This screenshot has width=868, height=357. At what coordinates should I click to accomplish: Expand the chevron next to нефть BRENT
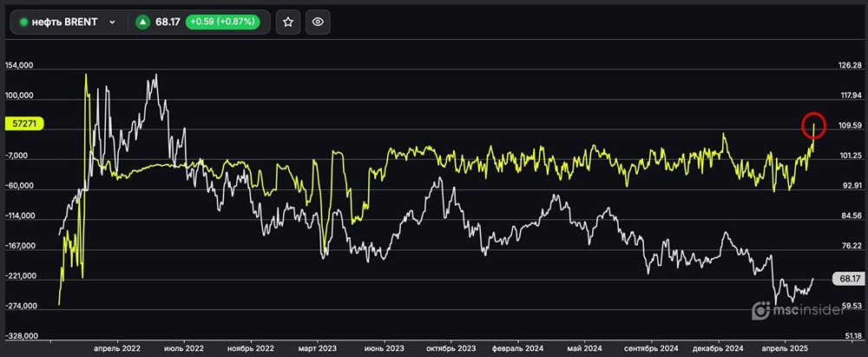click(x=112, y=23)
